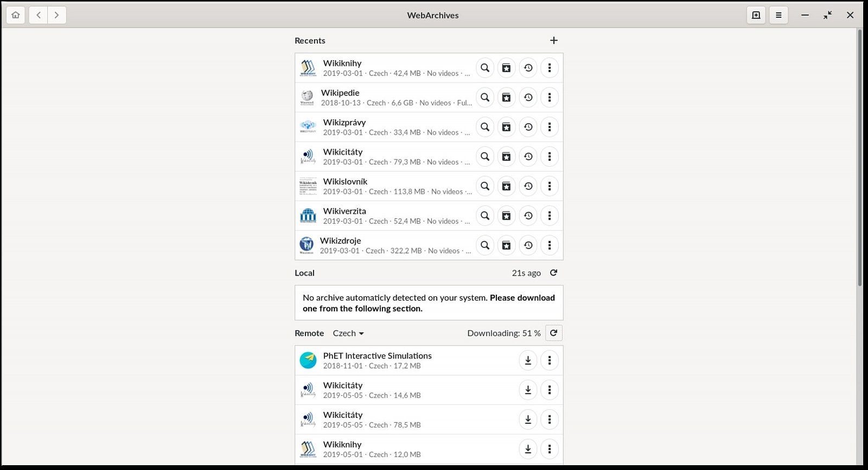The width and height of the screenshot is (868, 470).
Task: Open bookmarks for Wikizdroje
Action: 506,245
